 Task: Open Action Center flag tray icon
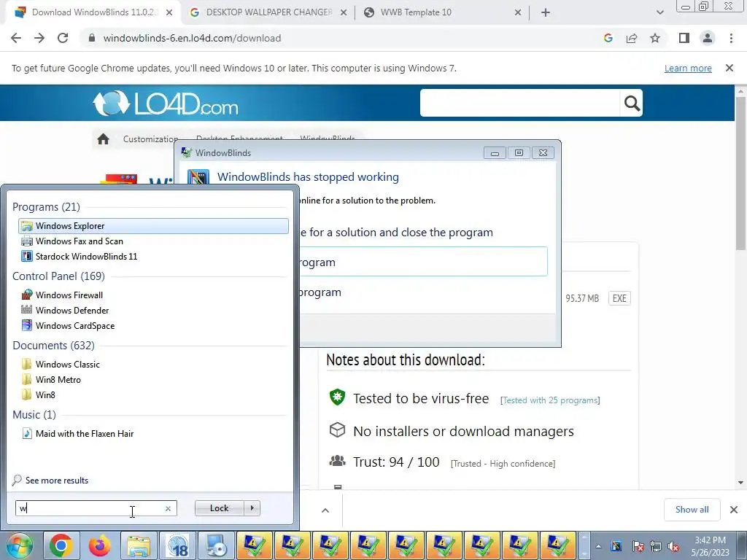click(638, 547)
